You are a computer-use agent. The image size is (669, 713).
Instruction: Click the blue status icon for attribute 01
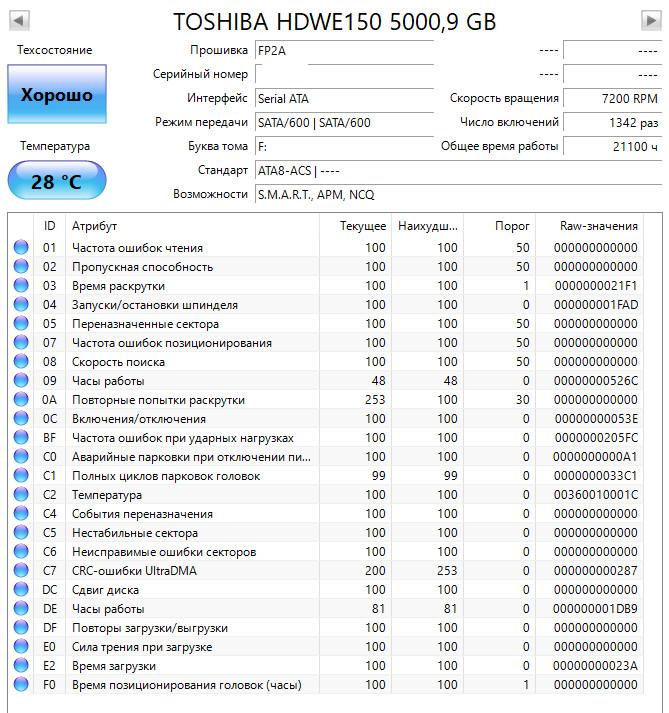[x=21, y=248]
